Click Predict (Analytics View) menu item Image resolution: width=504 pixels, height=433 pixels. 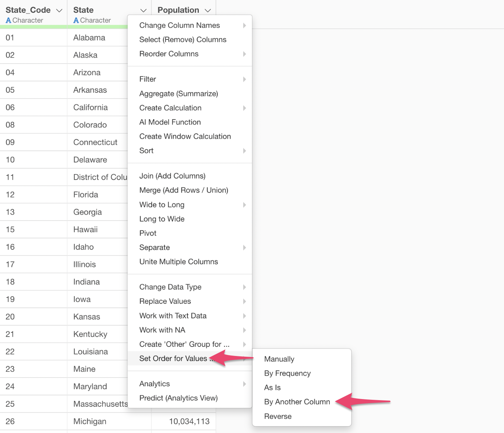[178, 398]
